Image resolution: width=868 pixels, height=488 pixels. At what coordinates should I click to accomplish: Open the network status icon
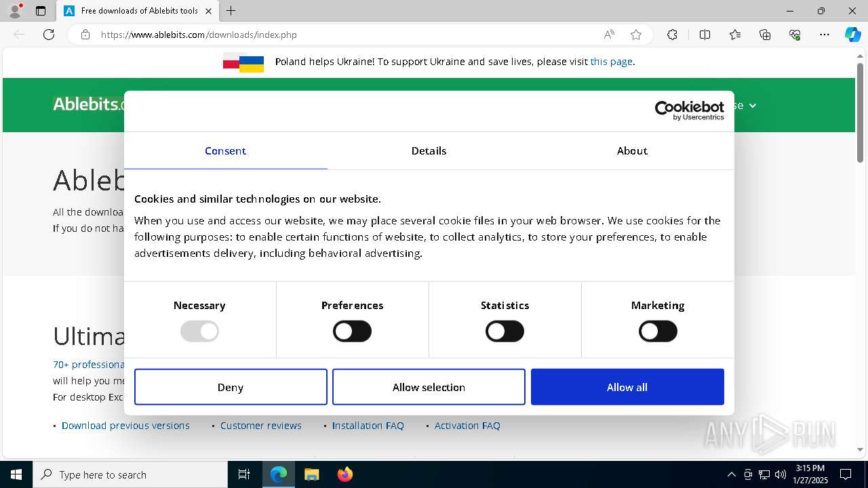tap(764, 474)
